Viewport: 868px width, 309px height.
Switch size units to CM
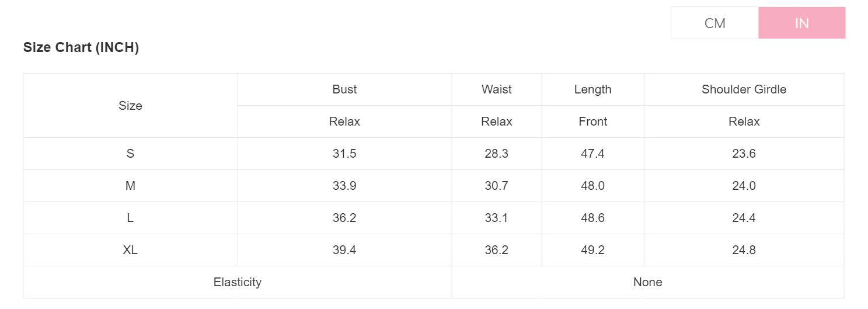pos(714,23)
